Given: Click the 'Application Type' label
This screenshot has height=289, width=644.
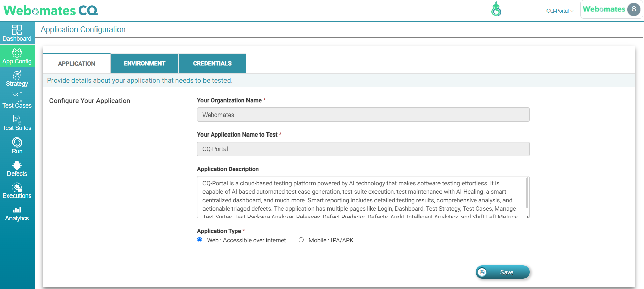Looking at the screenshot, I should click(219, 231).
